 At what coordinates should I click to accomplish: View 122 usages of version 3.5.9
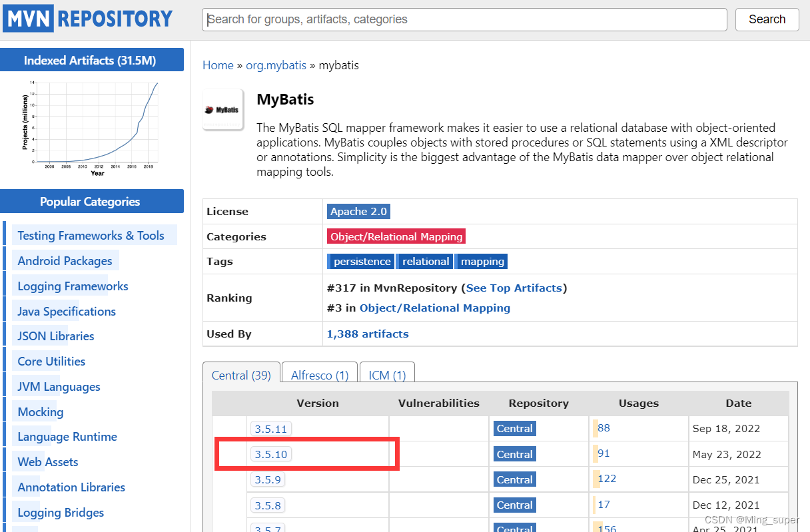click(x=607, y=478)
